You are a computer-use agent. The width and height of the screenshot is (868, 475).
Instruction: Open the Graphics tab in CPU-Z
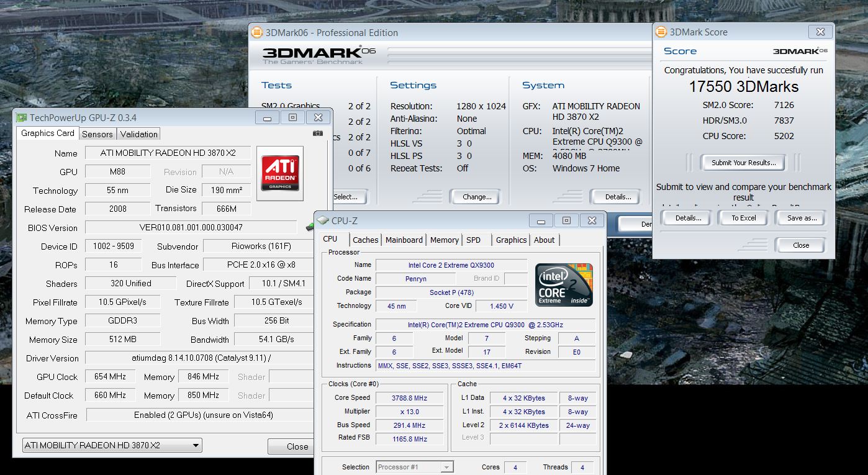coord(511,240)
